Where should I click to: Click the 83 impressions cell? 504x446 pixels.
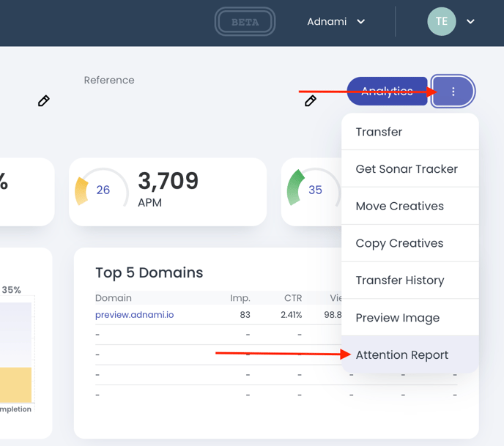click(245, 315)
